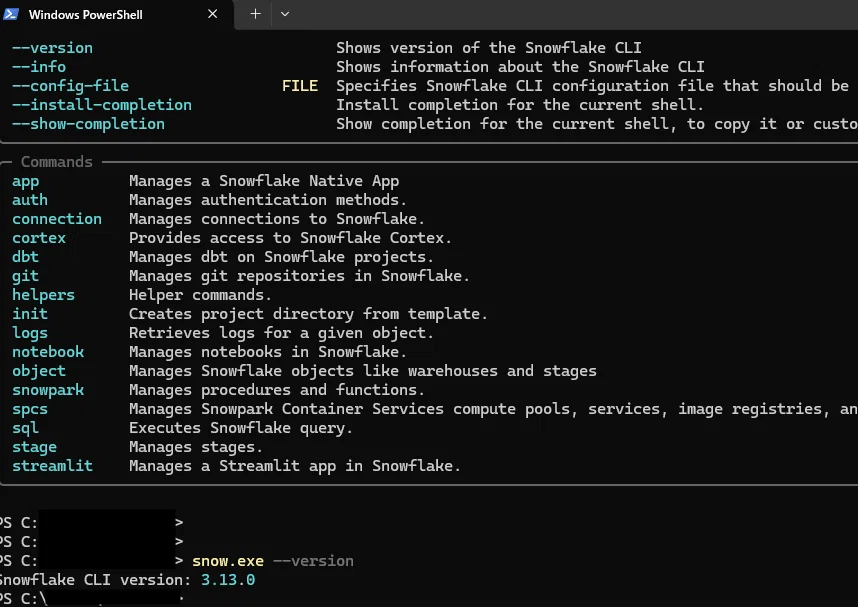The width and height of the screenshot is (858, 607).
Task: Click the yellow FILE argument label
Action: point(300,86)
